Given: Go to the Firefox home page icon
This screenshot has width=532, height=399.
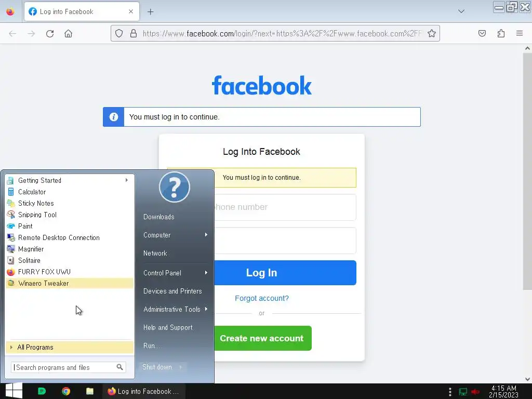Looking at the screenshot, I should [68, 34].
